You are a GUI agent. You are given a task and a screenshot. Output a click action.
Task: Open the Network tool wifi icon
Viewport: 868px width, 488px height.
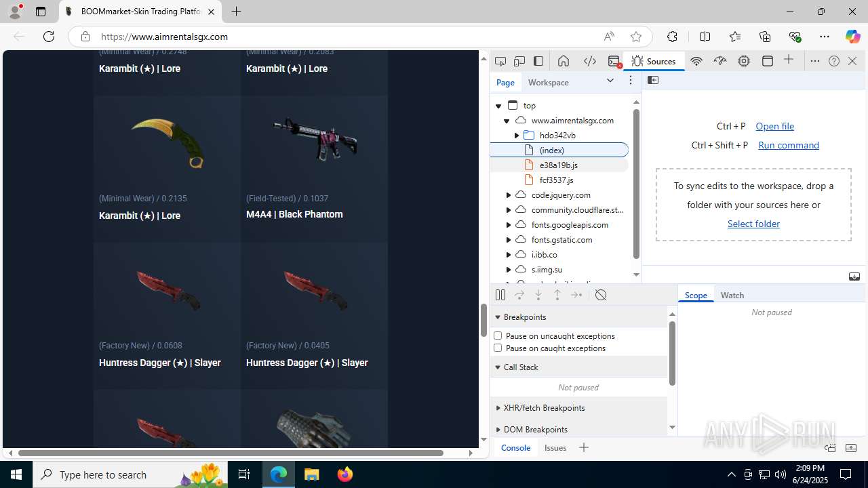[696, 61]
